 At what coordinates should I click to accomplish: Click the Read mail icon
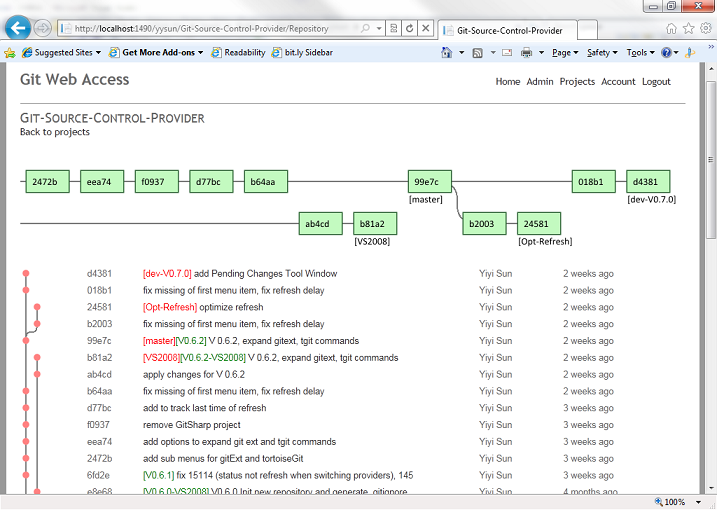(507, 53)
